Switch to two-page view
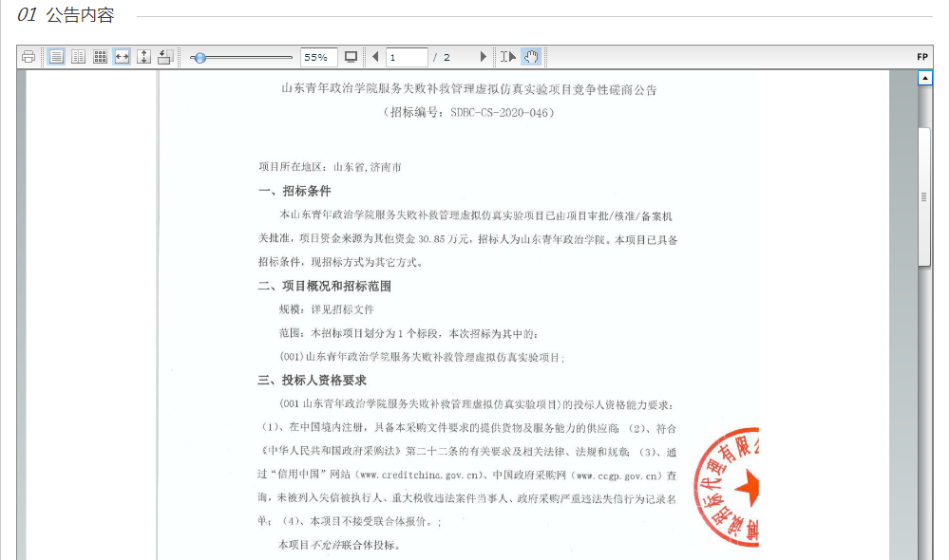 (x=79, y=57)
